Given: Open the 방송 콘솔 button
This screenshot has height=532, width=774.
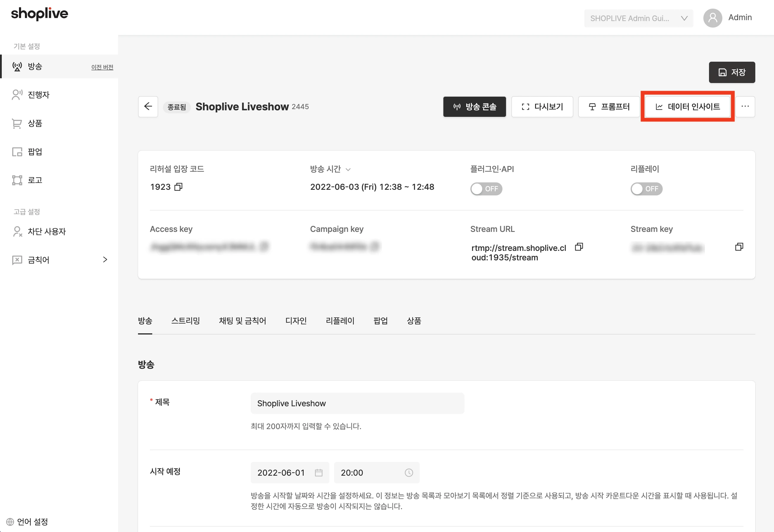Looking at the screenshot, I should pos(475,107).
